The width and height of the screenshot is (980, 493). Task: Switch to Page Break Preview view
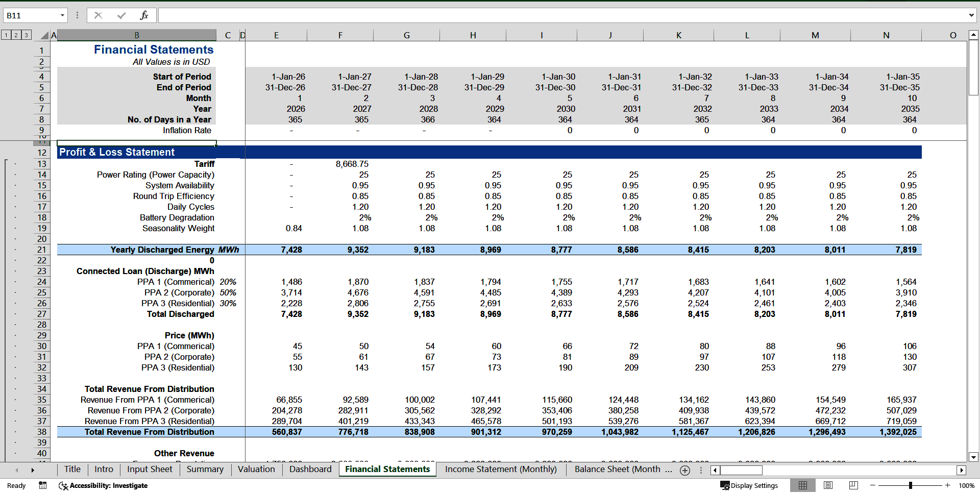point(853,485)
